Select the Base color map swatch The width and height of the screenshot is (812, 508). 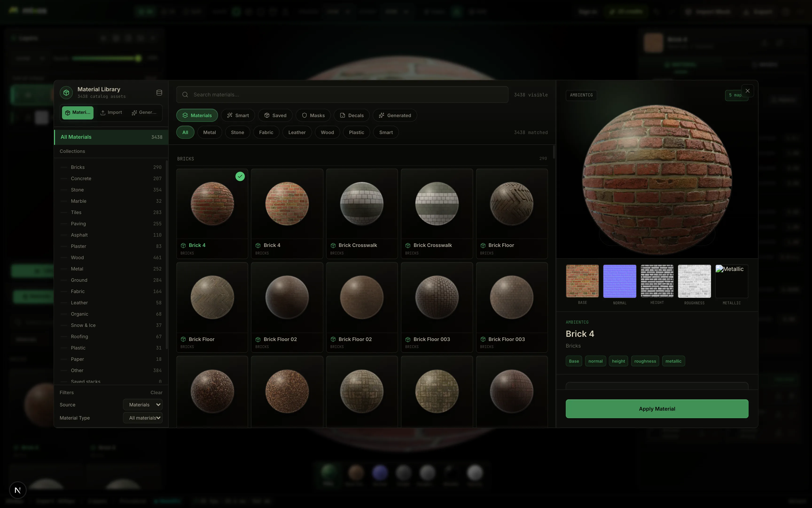(x=582, y=281)
